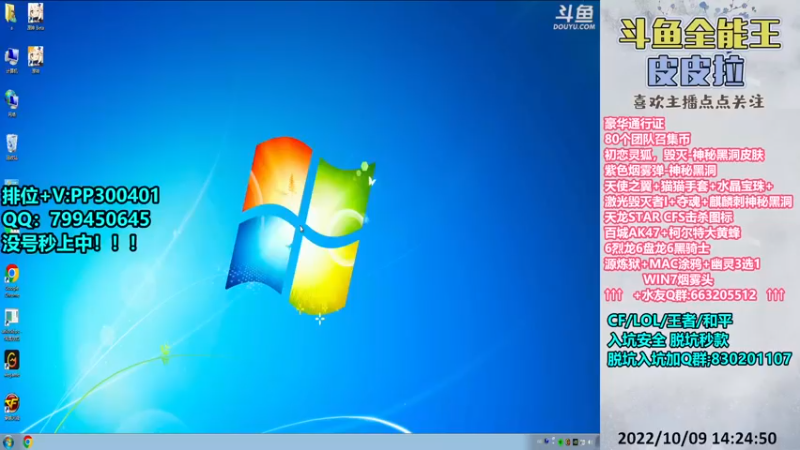
Task: Select the anime-girl icon below the Beta one
Action: pos(35,59)
